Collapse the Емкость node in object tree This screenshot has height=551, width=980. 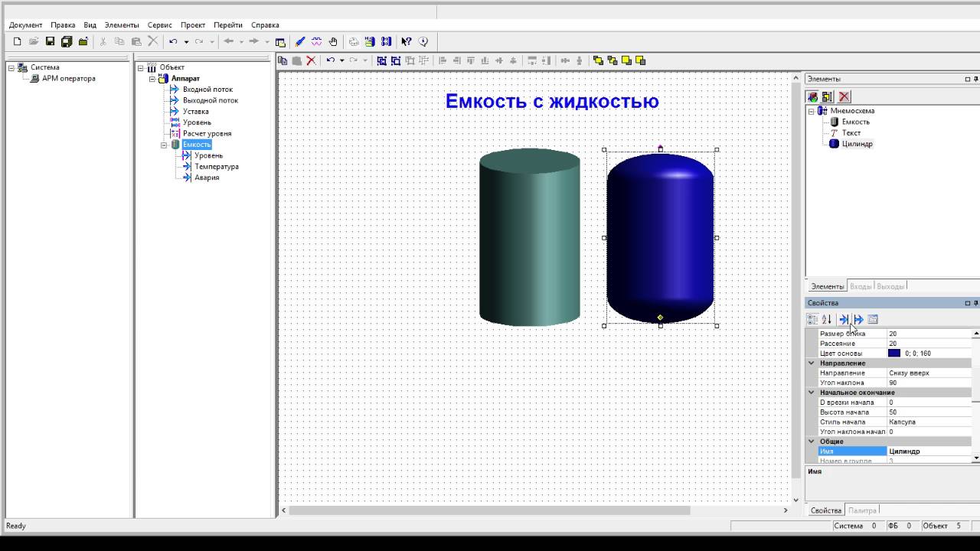(164, 144)
